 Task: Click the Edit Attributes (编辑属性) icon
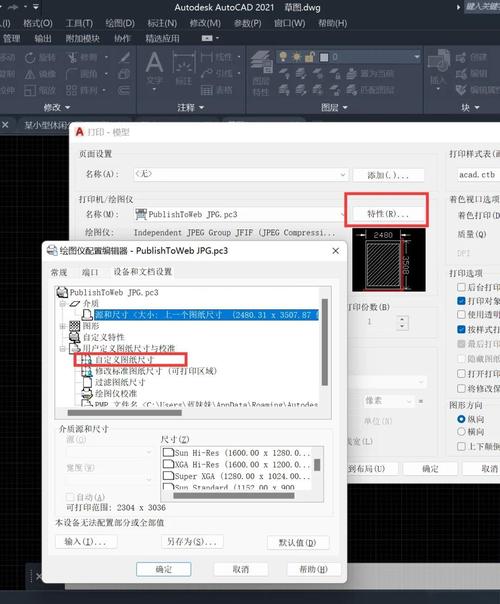[461, 91]
